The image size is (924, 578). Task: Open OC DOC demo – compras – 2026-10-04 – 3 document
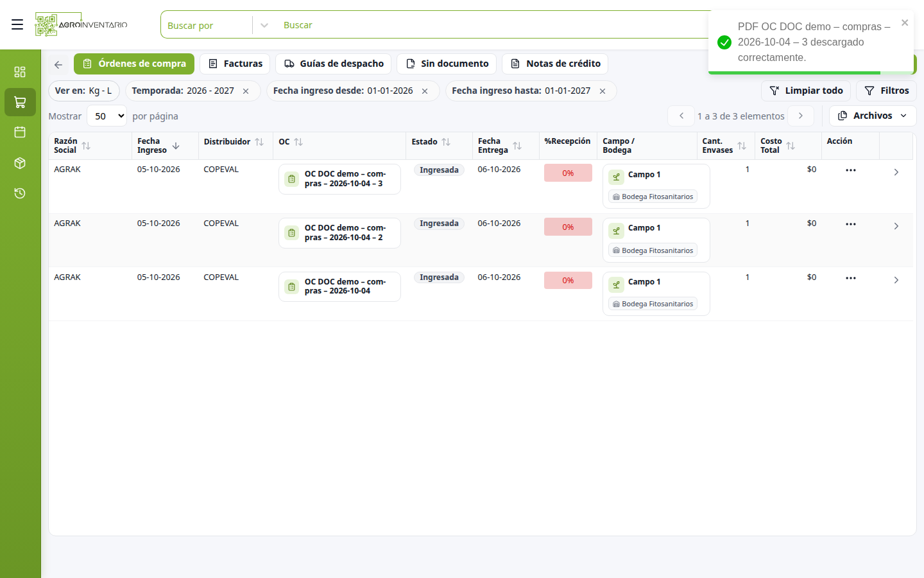[339, 179]
